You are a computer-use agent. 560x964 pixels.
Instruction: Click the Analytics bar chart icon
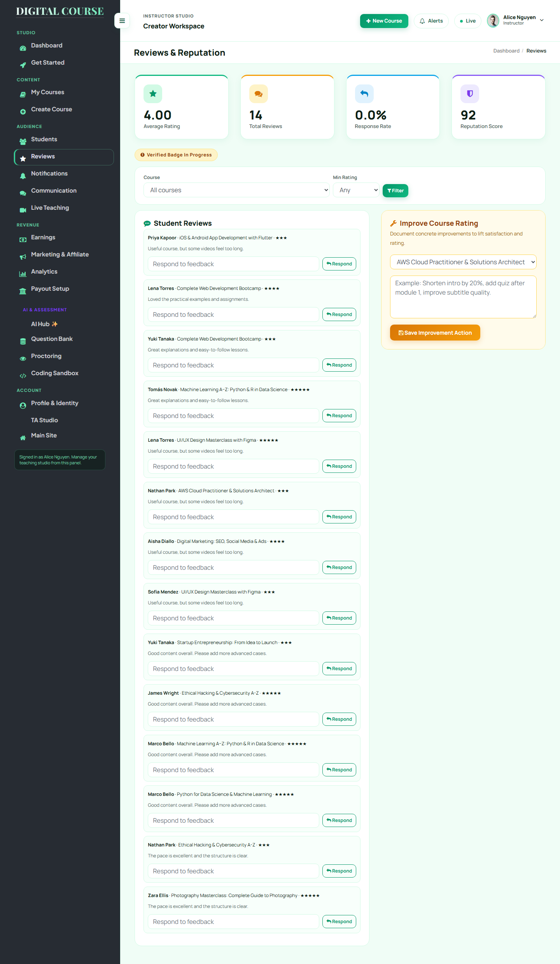click(x=23, y=274)
